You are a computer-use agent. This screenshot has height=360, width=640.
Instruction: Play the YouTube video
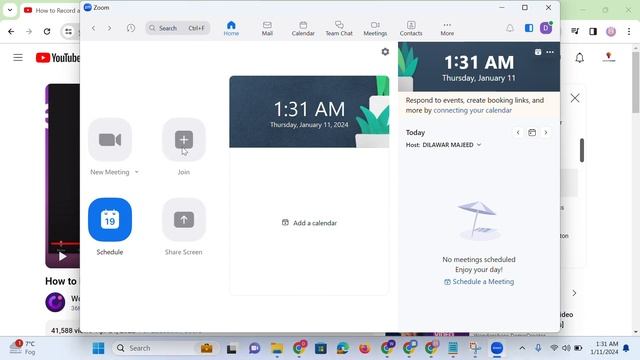[62, 257]
